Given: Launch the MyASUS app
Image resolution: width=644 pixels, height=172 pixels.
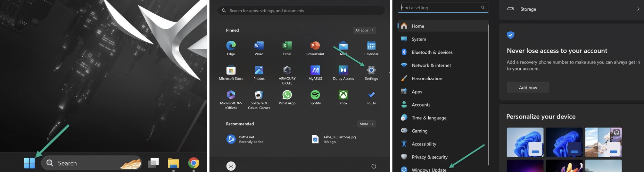Looking at the screenshot, I should coord(315,73).
